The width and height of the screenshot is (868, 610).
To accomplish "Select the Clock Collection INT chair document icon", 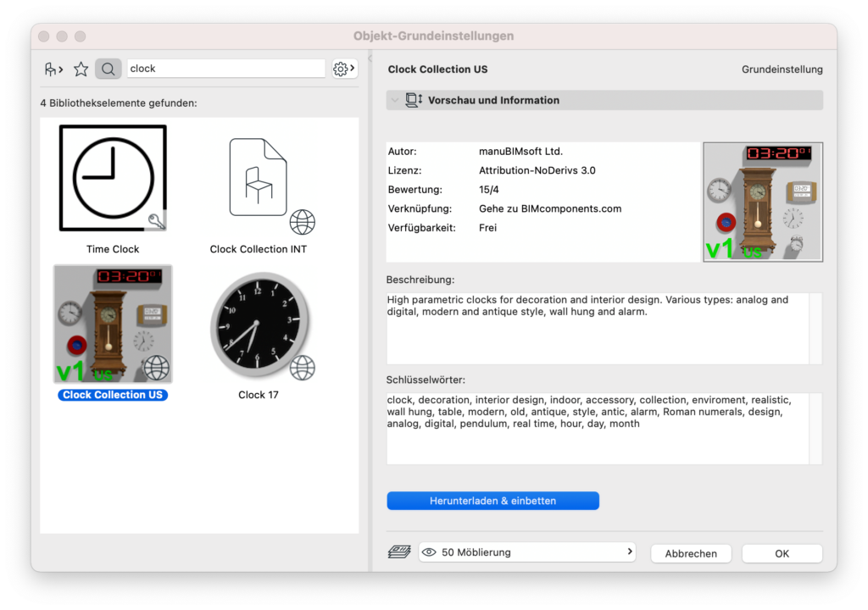I will [x=258, y=176].
